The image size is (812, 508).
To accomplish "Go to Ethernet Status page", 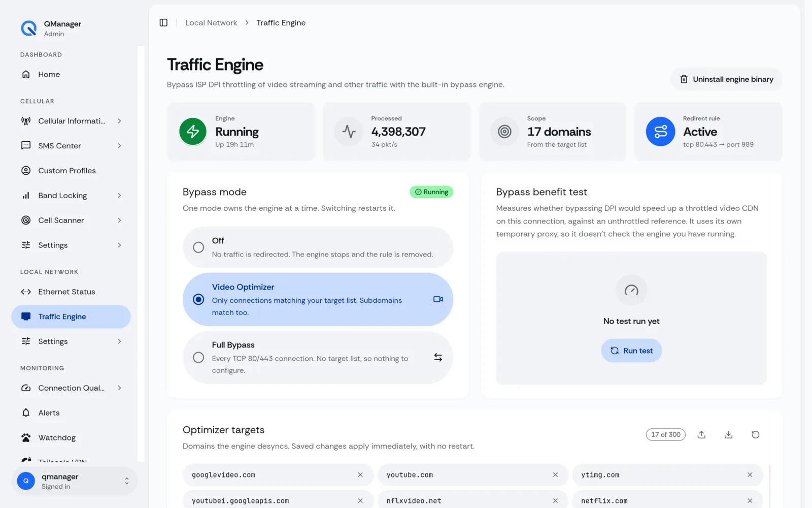I will [x=71, y=292].
